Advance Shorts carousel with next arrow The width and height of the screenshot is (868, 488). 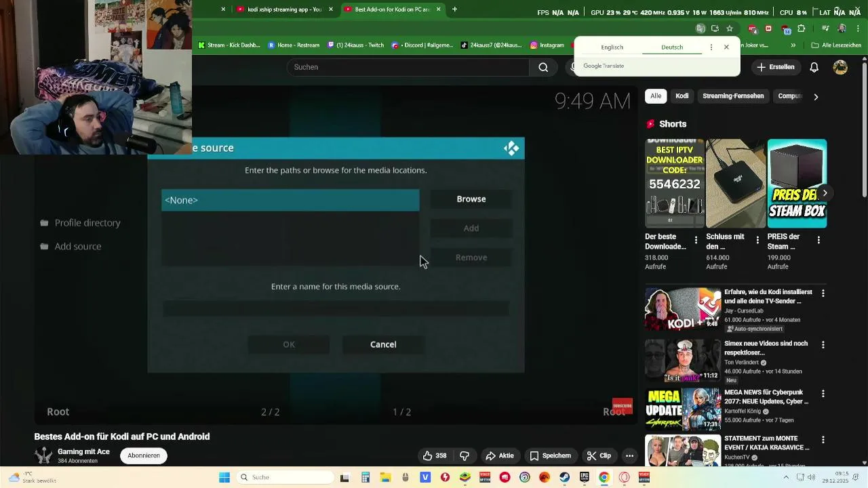coord(825,193)
